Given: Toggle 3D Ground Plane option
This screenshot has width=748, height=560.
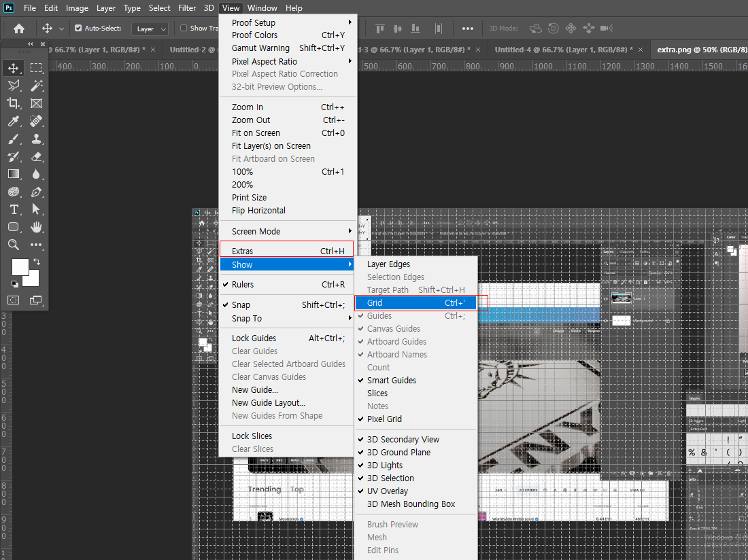Looking at the screenshot, I should [x=416, y=453].
